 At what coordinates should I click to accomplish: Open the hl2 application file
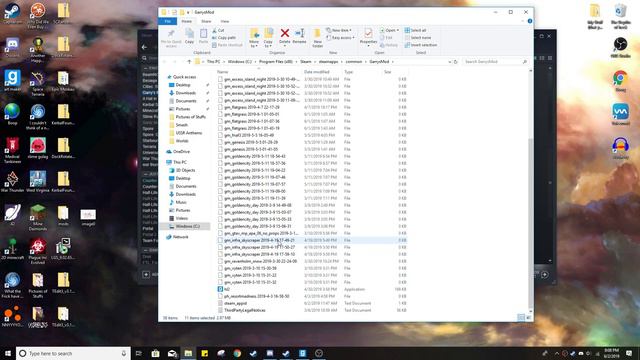[227, 289]
